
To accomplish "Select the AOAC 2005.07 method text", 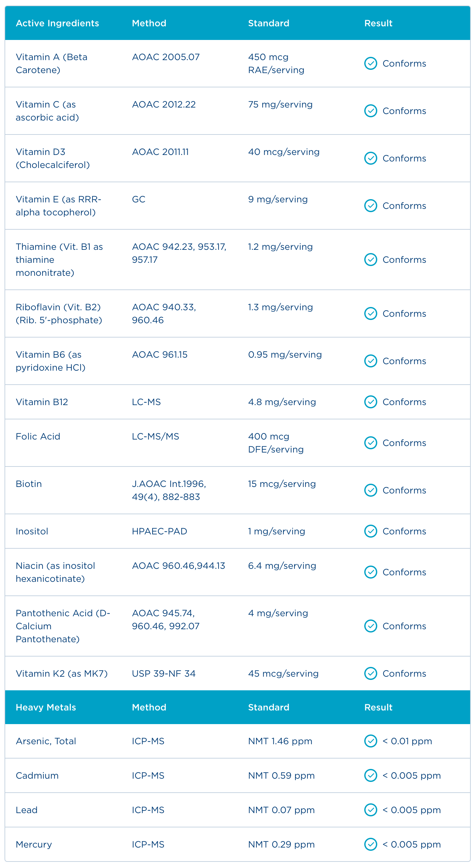I will pos(166,57).
